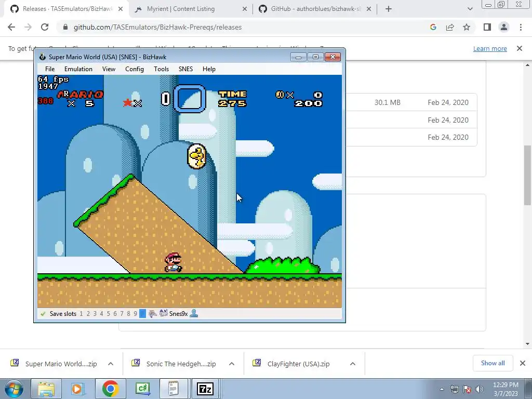532x399 pixels.
Task: Select save slot 4
Action: (x=101, y=314)
